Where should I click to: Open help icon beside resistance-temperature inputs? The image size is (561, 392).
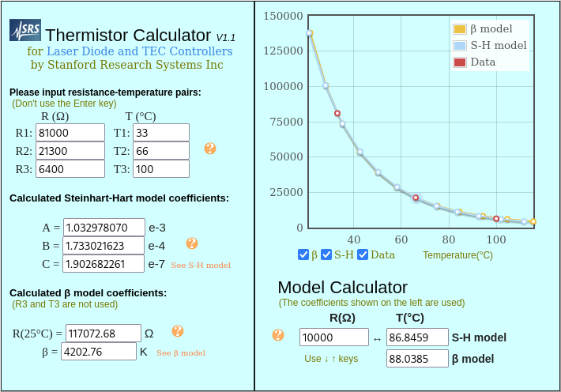click(210, 149)
